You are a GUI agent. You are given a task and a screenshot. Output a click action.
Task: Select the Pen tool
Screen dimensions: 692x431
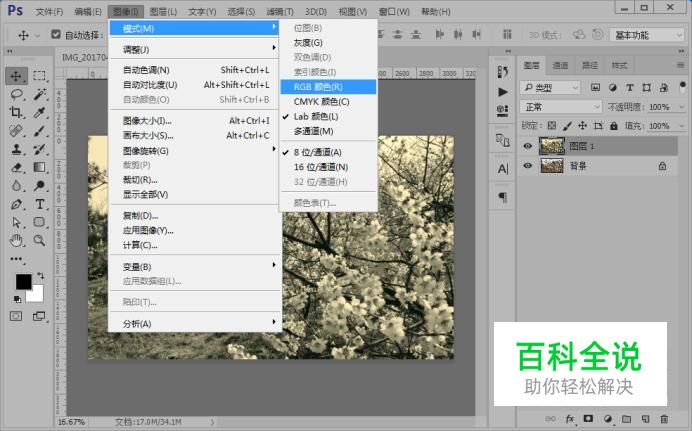click(x=16, y=204)
